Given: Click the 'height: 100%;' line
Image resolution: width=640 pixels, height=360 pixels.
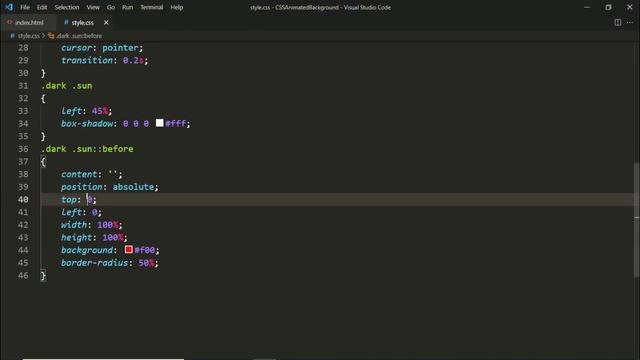Looking at the screenshot, I should [94, 238].
